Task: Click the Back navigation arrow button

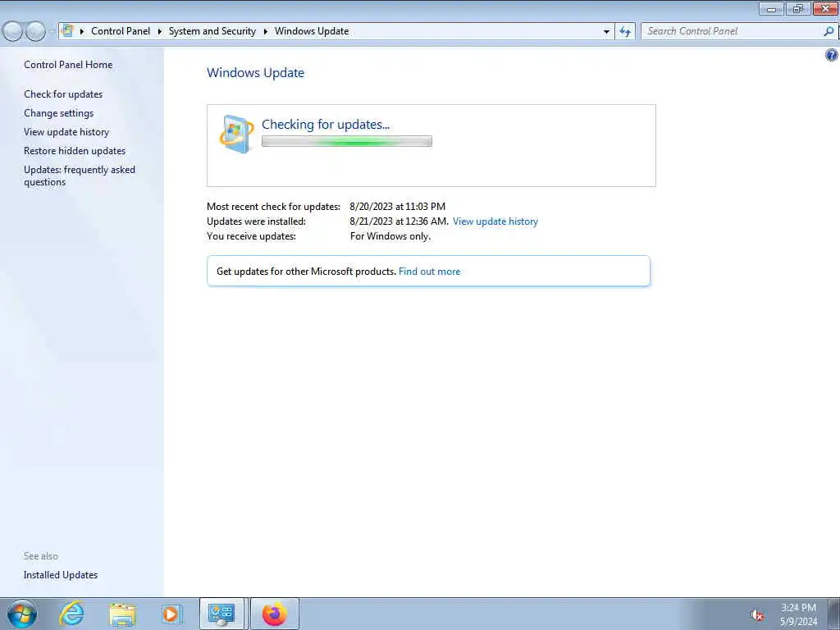Action: click(x=13, y=32)
